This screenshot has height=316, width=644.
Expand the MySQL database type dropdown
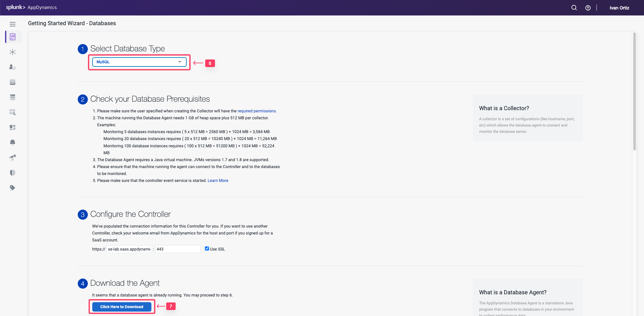(139, 62)
